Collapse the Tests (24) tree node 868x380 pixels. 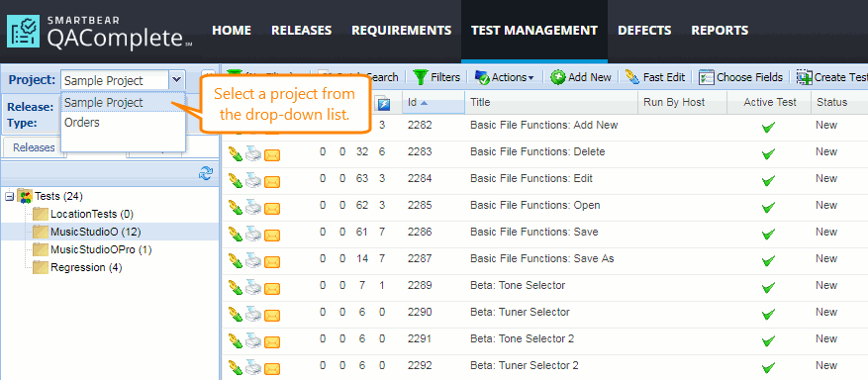click(x=10, y=196)
